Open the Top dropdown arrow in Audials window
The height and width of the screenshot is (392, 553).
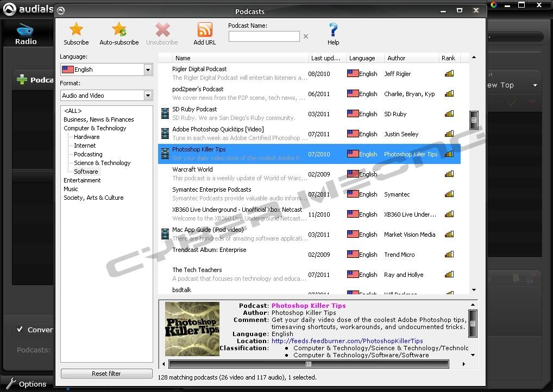pos(535,85)
